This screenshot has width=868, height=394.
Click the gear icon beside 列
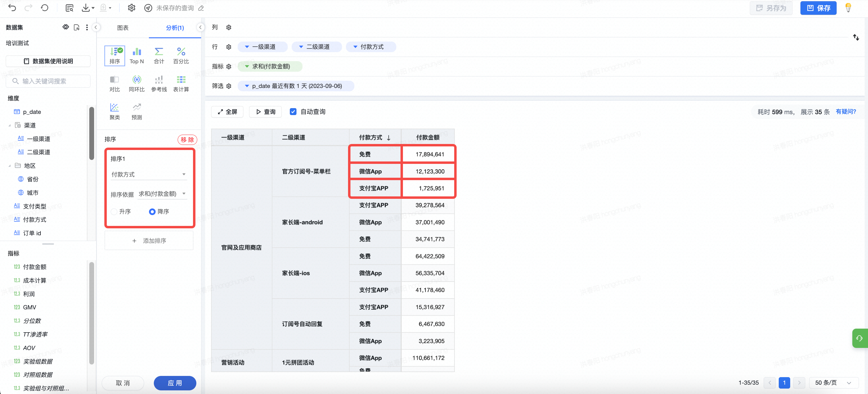(229, 28)
